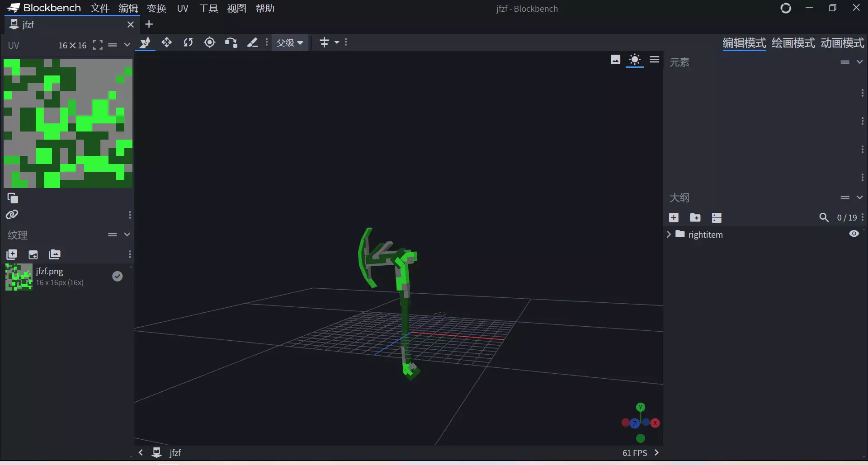The height and width of the screenshot is (465, 868).
Task: Click the Y axis on the navigation gizmo
Action: [641, 407]
